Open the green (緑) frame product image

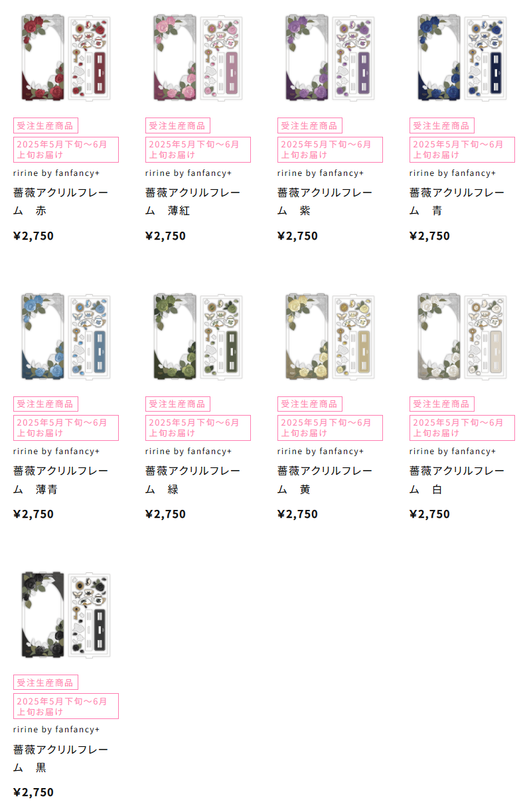pos(198,336)
